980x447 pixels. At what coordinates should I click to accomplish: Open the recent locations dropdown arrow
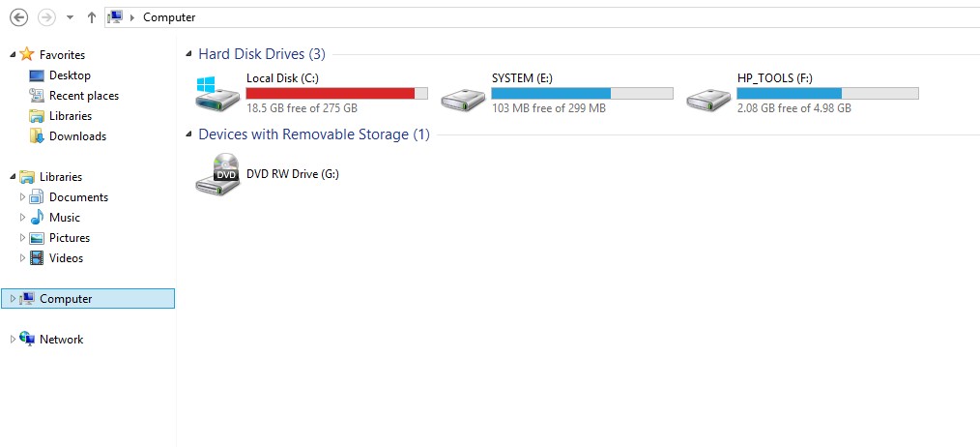point(70,17)
